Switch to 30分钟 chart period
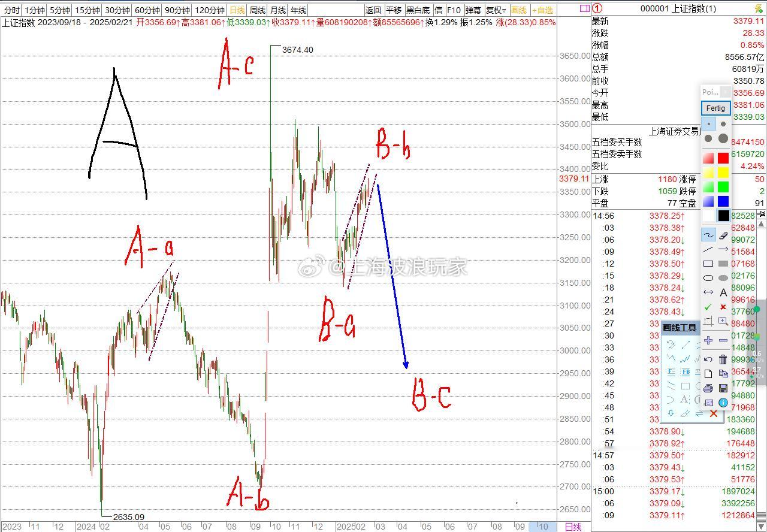This screenshot has height=532, width=767. point(117,10)
